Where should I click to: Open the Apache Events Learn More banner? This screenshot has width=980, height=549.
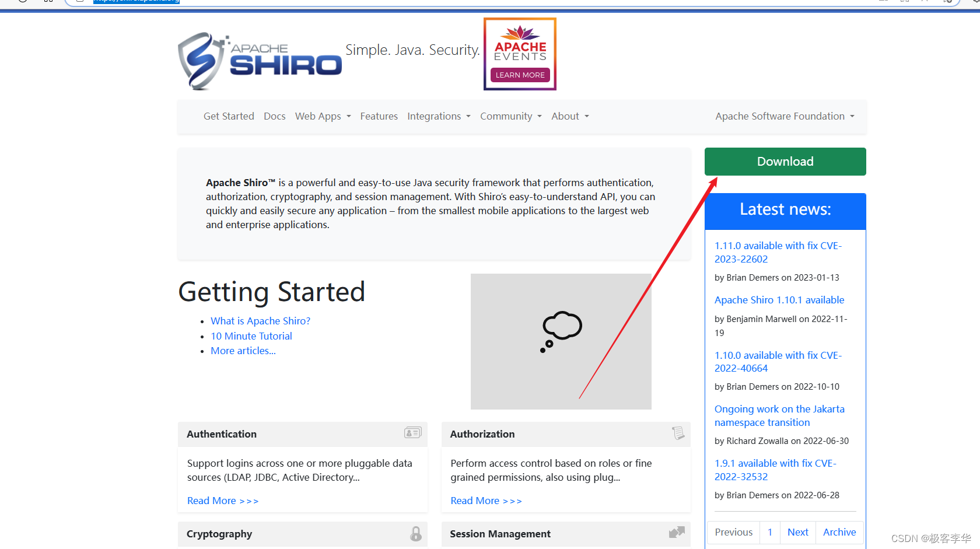pos(520,54)
